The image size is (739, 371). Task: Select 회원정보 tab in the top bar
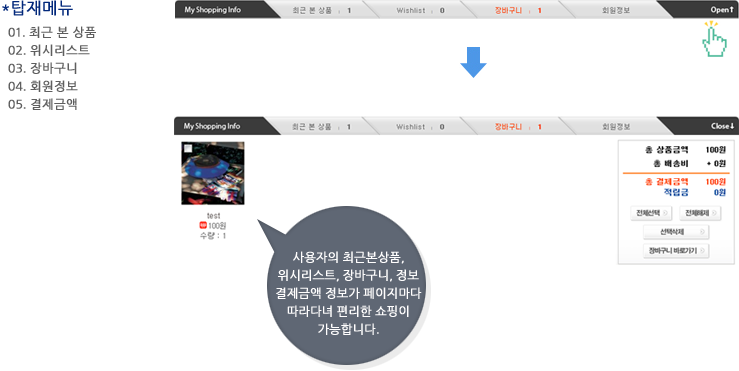click(x=616, y=10)
